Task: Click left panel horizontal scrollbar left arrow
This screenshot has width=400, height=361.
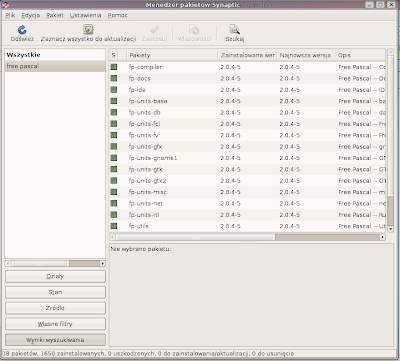Action: 8,263
